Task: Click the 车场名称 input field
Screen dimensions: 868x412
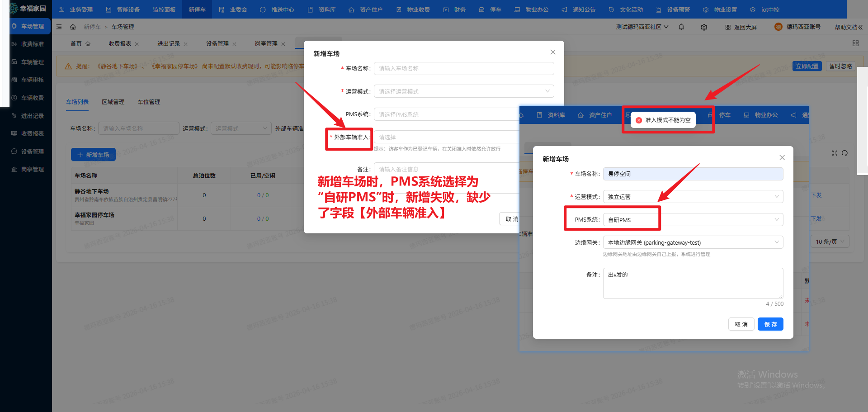Action: 692,174
